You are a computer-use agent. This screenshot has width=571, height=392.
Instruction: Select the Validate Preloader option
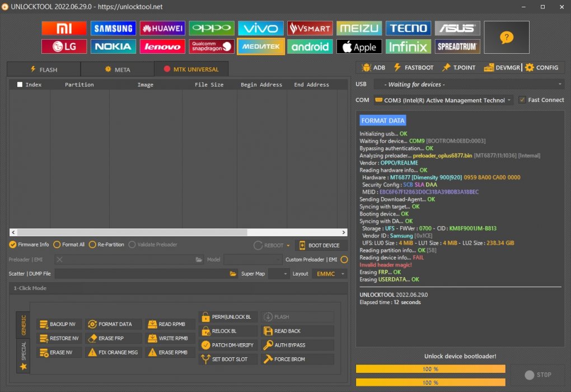tap(153, 245)
